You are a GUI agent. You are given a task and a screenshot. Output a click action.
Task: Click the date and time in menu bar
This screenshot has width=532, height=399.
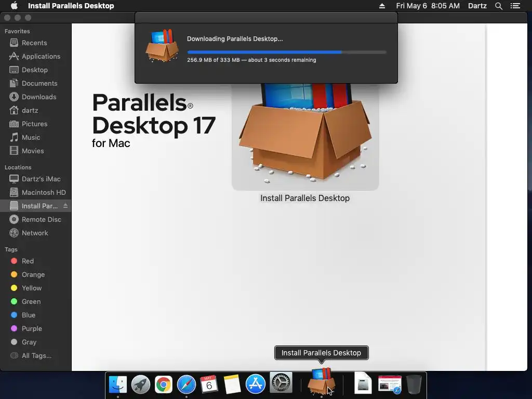(x=428, y=6)
